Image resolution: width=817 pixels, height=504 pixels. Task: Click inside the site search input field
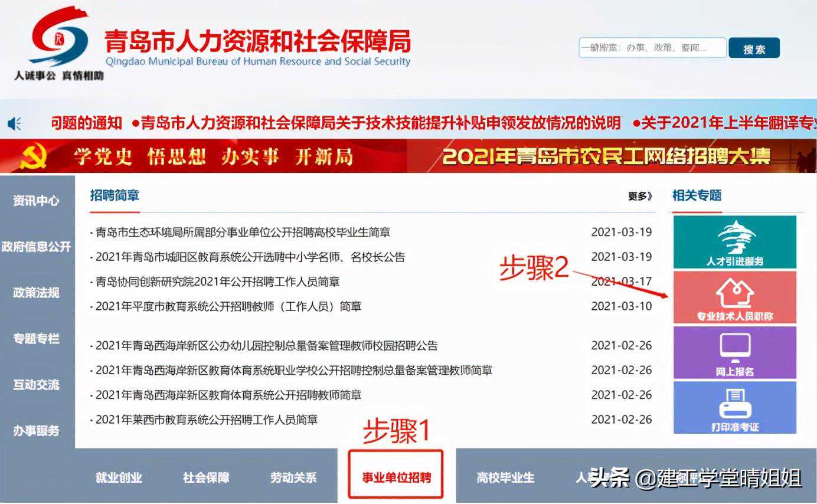[652, 48]
